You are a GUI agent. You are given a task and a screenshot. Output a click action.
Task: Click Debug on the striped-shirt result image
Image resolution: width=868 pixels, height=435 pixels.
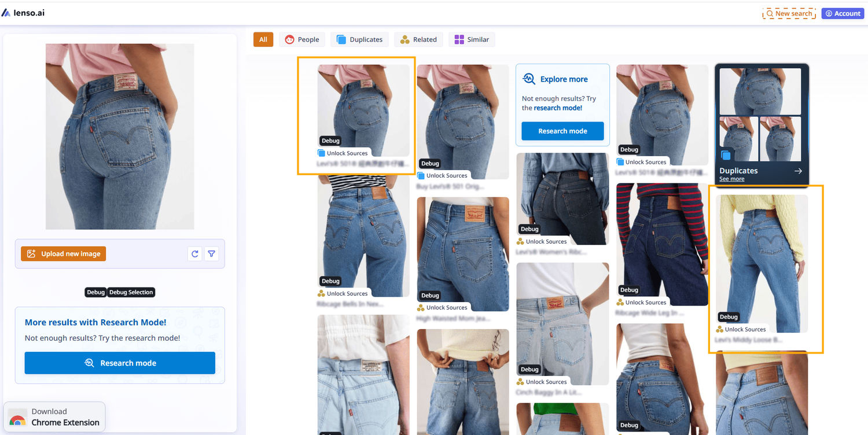pos(330,281)
